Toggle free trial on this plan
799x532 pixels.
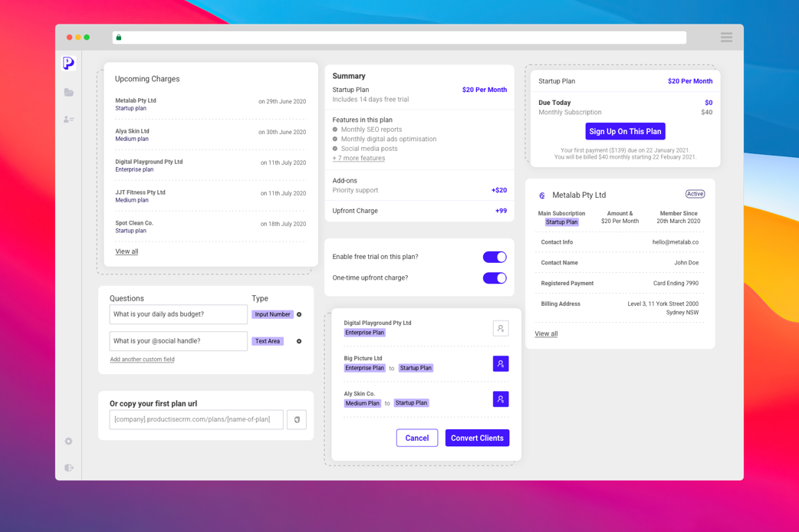[495, 258]
